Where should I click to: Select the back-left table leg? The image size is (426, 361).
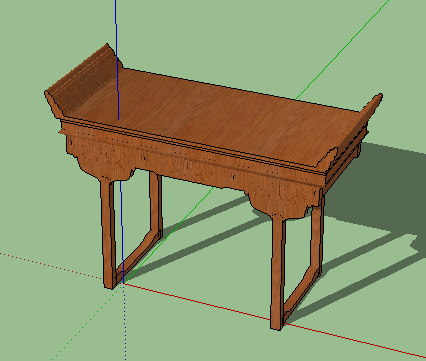[156, 203]
